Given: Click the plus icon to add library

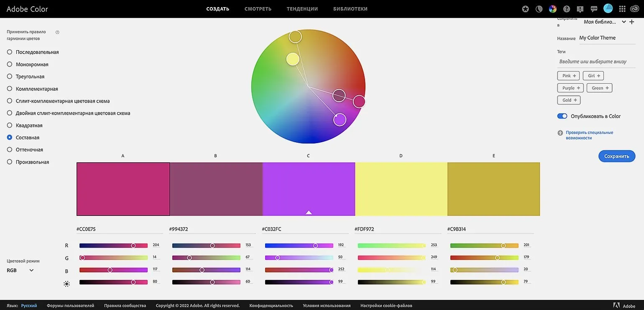Looking at the screenshot, I should coord(632,22).
